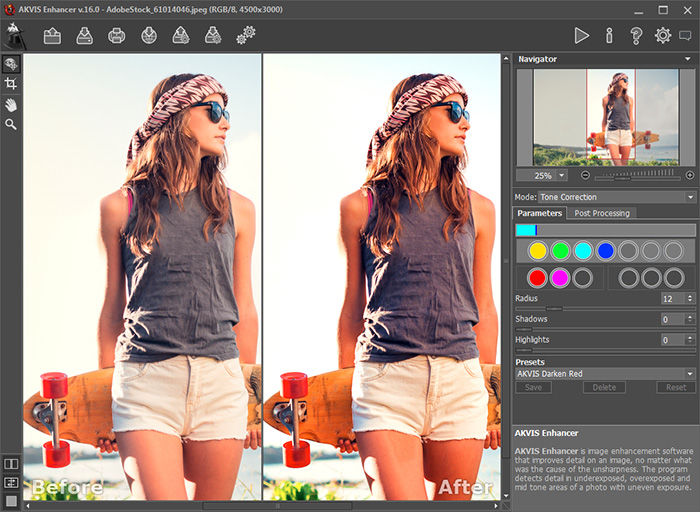Adjust the Shadows stepper arrows
Screen dimensions: 700x512
click(690, 319)
